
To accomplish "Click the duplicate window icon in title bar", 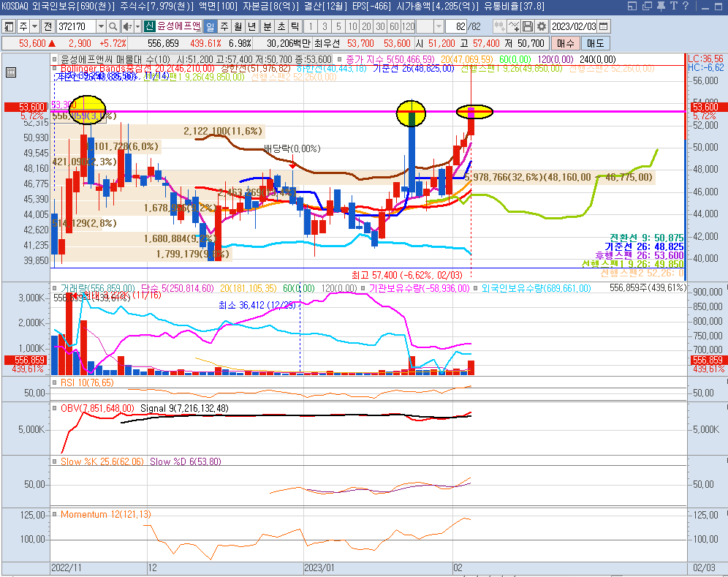I will click(647, 6).
